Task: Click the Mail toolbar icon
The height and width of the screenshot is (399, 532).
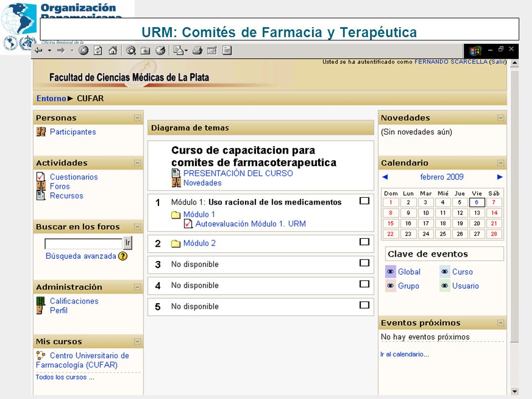Action: (x=178, y=50)
